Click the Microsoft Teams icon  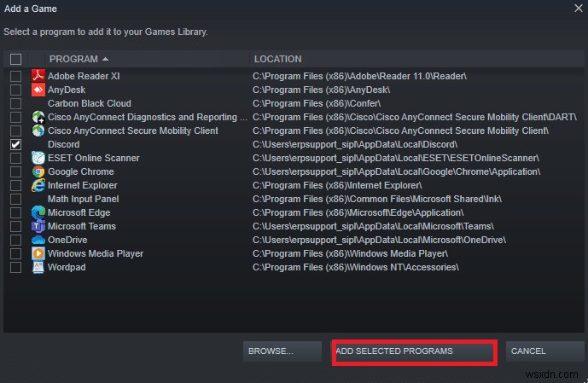coord(38,226)
